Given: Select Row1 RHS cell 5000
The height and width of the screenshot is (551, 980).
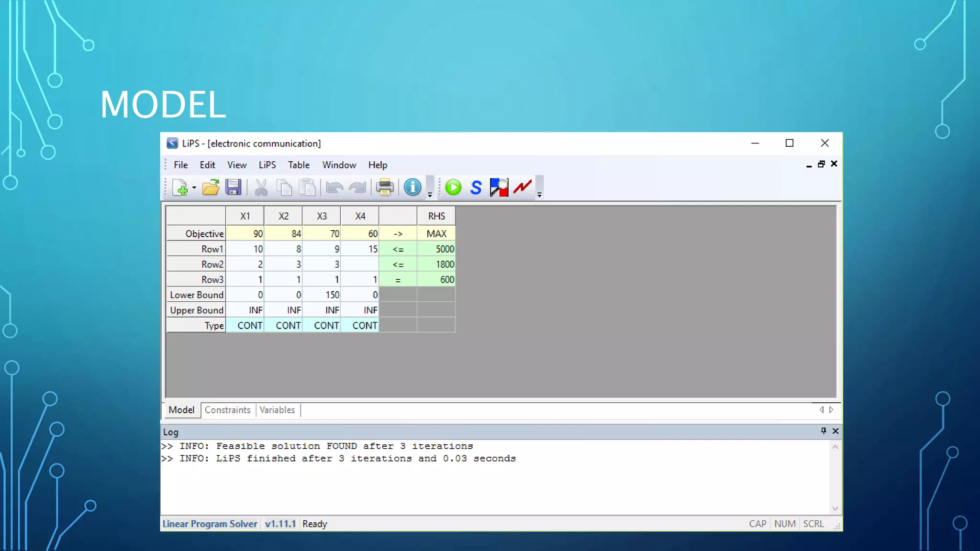Looking at the screenshot, I should click(436, 249).
